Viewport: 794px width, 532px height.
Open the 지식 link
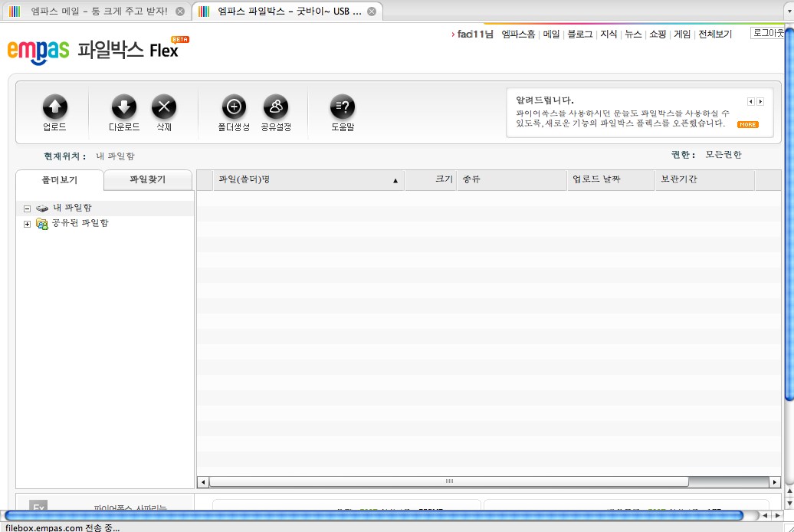[609, 34]
